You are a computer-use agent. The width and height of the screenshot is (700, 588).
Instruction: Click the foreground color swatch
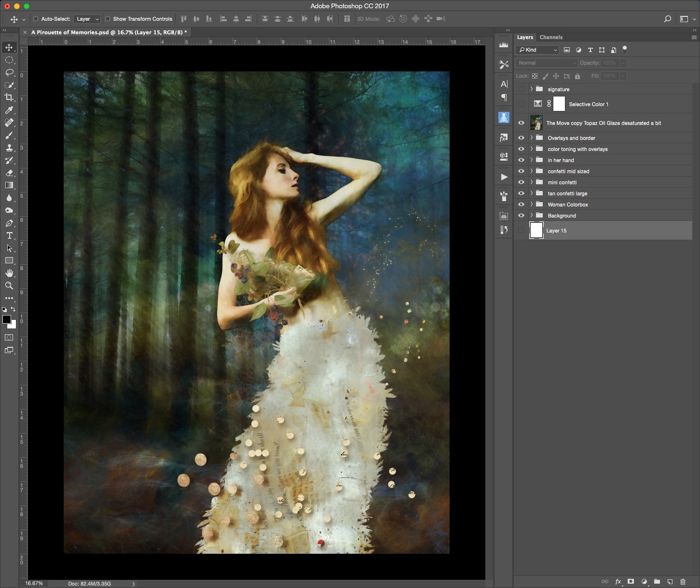7,319
